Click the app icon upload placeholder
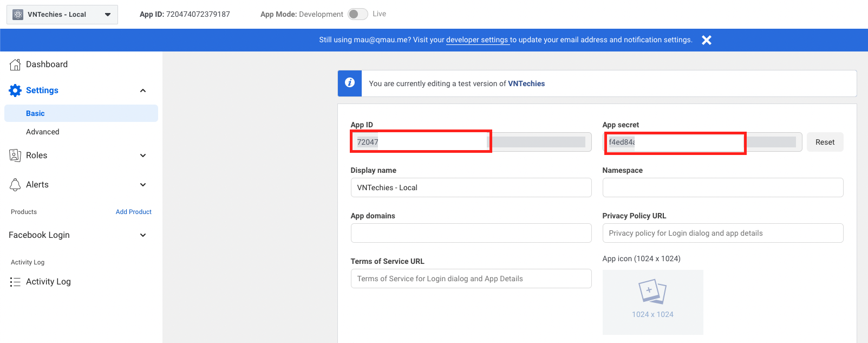This screenshot has width=868, height=343. point(652,302)
